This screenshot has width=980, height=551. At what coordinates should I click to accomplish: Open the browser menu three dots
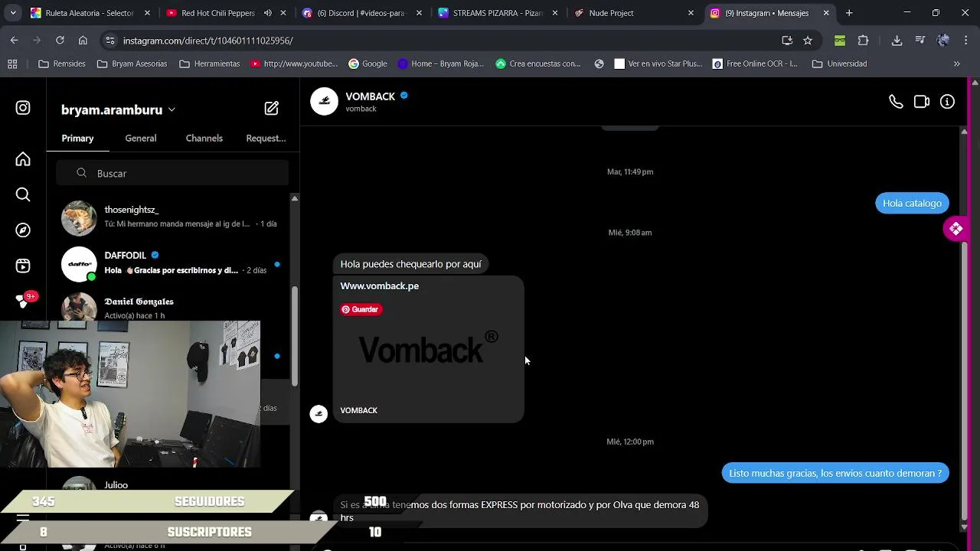[x=965, y=41]
